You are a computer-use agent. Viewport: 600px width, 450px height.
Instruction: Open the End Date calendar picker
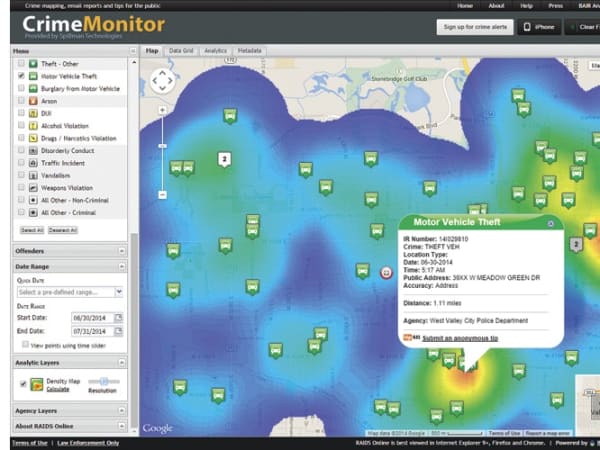tap(118, 331)
